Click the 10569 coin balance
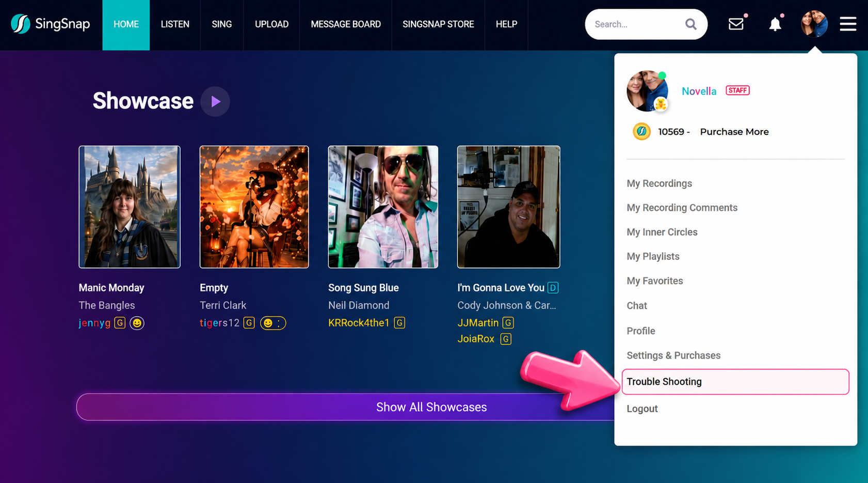This screenshot has width=868, height=483. point(671,132)
